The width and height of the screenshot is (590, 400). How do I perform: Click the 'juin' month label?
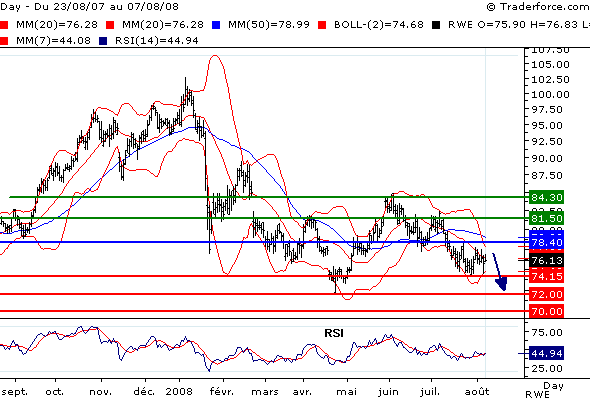[388, 392]
